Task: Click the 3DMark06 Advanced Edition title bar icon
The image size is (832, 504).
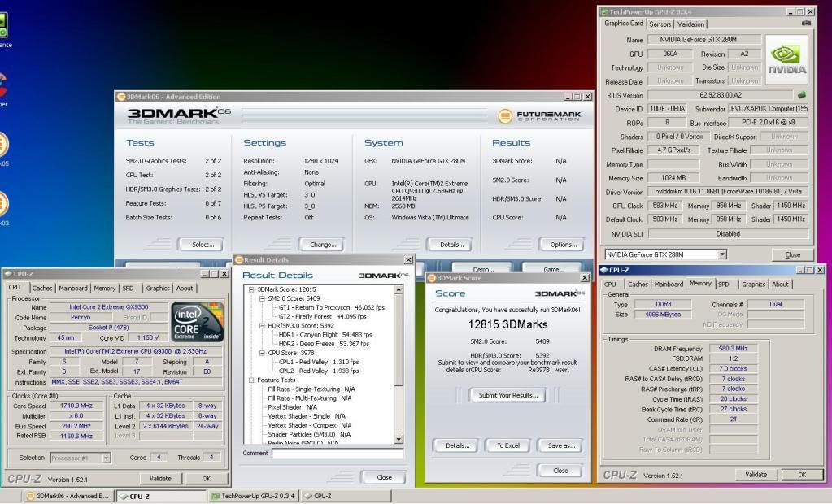Action: [121, 97]
